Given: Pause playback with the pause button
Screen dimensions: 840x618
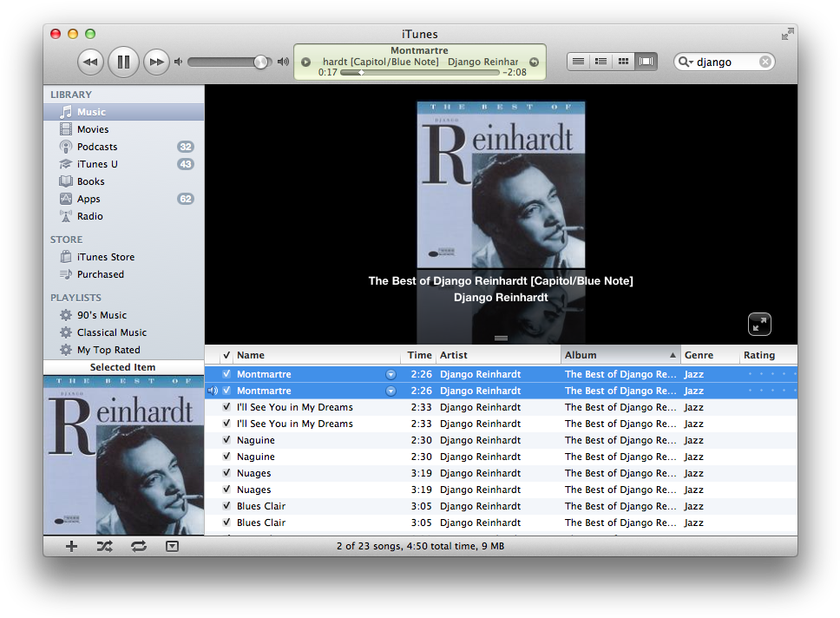Looking at the screenshot, I should pos(123,62).
